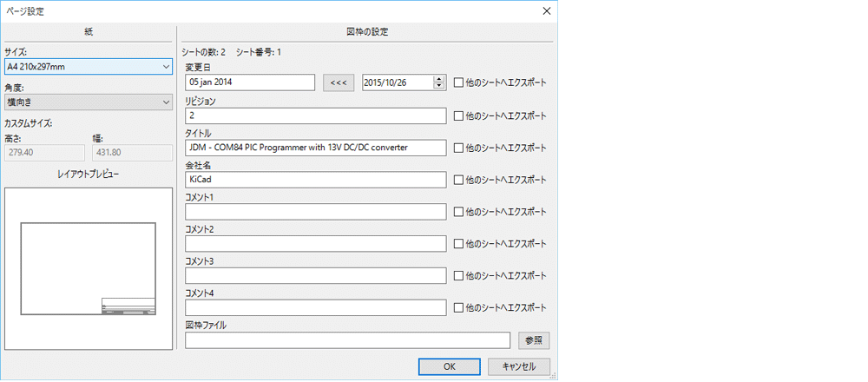
Task: Select the タイトル text field
Action: pos(315,148)
